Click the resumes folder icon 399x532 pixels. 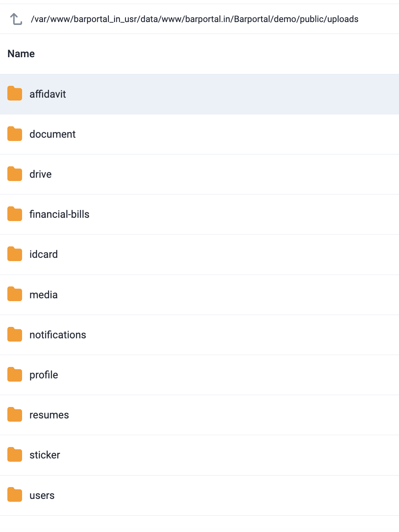point(15,414)
